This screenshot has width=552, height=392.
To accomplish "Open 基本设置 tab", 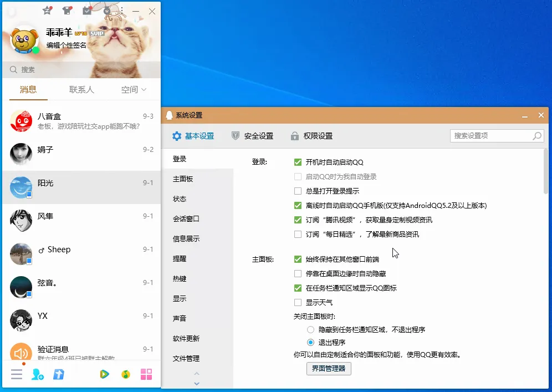I will point(193,136).
